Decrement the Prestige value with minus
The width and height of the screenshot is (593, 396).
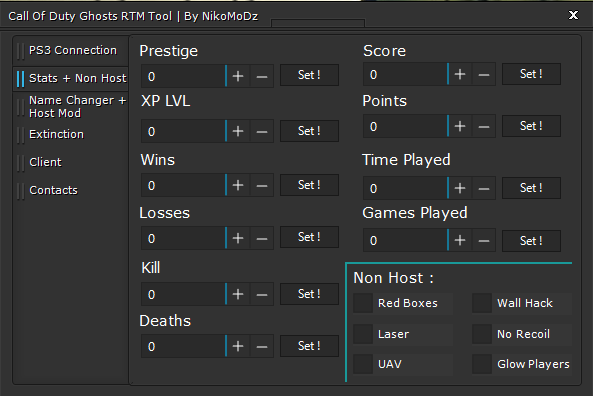pos(262,76)
